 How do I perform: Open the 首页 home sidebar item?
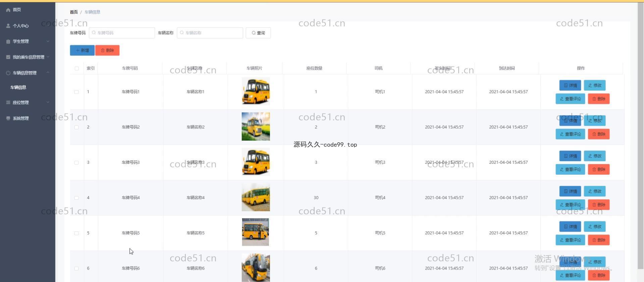click(28, 10)
